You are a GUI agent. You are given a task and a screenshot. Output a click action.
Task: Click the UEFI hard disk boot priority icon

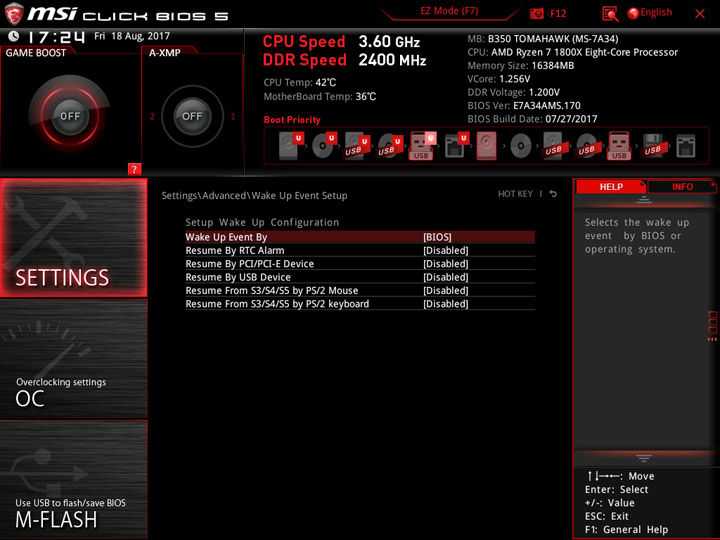coord(291,146)
